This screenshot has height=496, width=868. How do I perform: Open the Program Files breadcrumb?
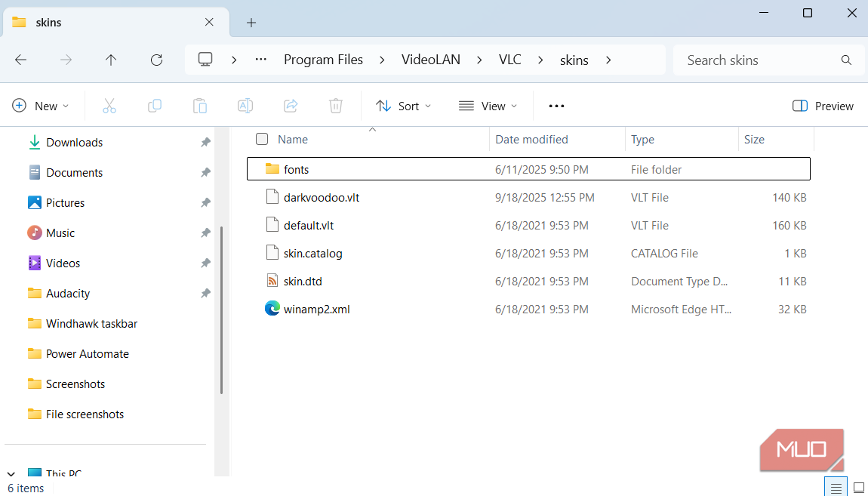pos(323,60)
